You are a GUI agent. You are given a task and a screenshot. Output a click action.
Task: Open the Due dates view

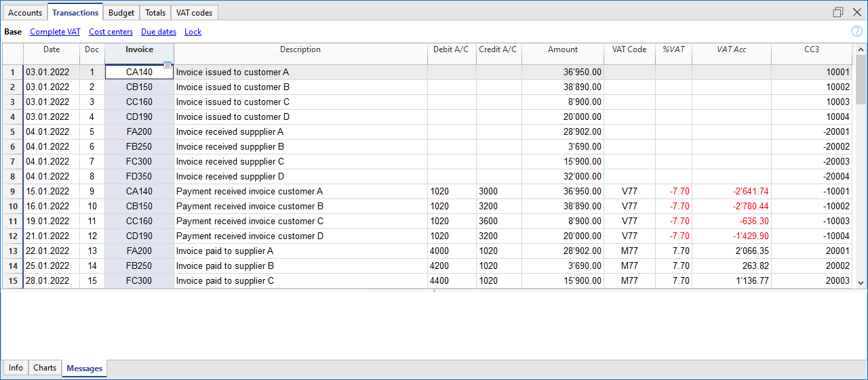(x=159, y=32)
